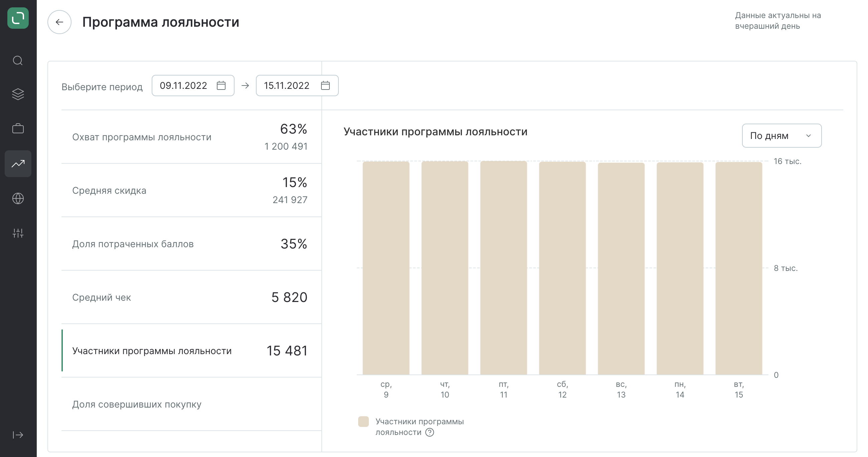The image size is (868, 457).
Task: Click the chart bar for вс, 13
Action: 621,269
